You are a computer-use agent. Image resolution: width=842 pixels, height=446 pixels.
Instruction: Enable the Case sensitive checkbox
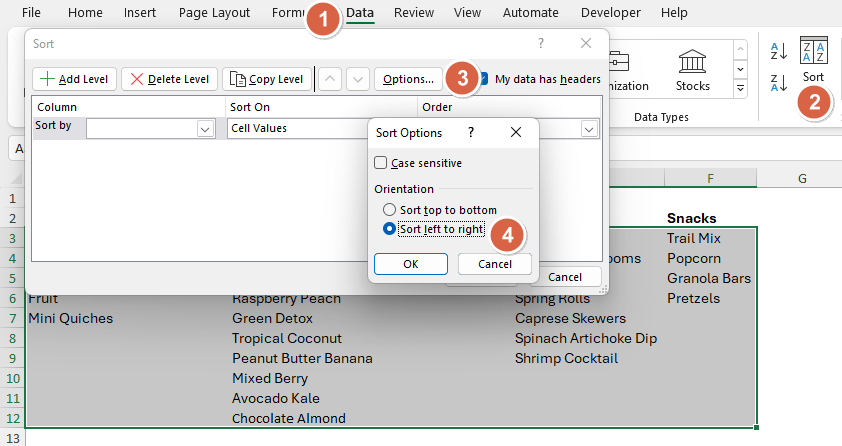(x=381, y=163)
